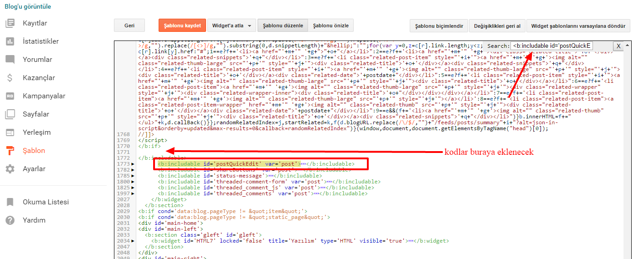Click the postQuickEdit includable code line
Viewport: 644px width, 259px height.
pyautogui.click(x=256, y=164)
